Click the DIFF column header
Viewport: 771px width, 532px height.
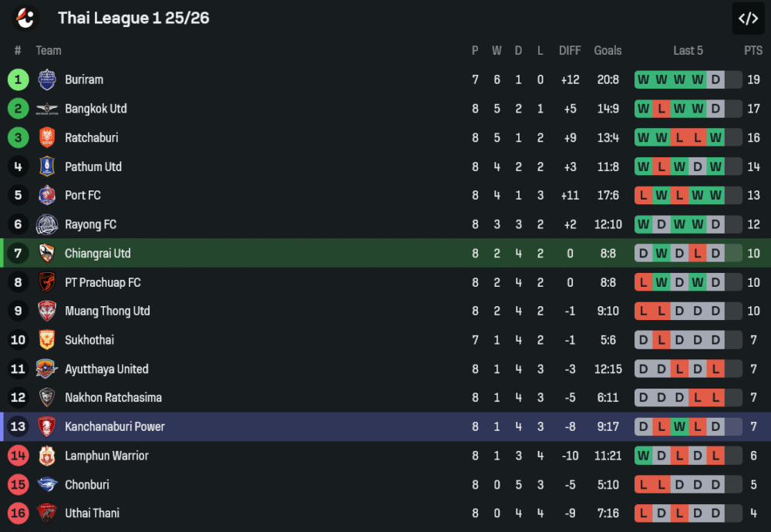pyautogui.click(x=570, y=51)
